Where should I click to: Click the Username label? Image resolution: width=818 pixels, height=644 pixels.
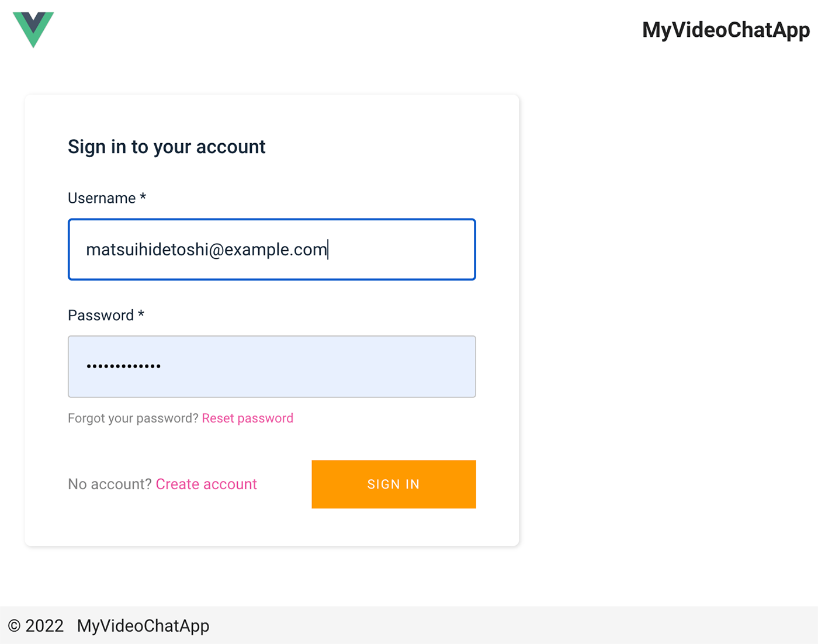(102, 198)
